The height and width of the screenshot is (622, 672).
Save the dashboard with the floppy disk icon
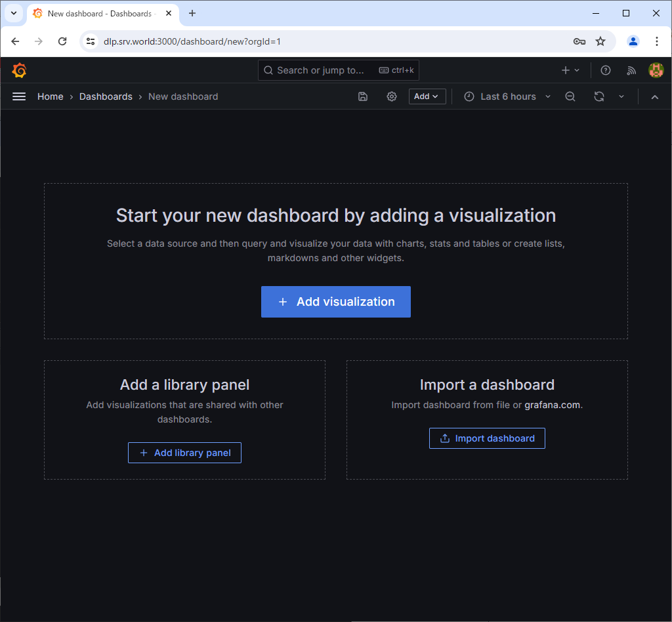click(x=362, y=97)
